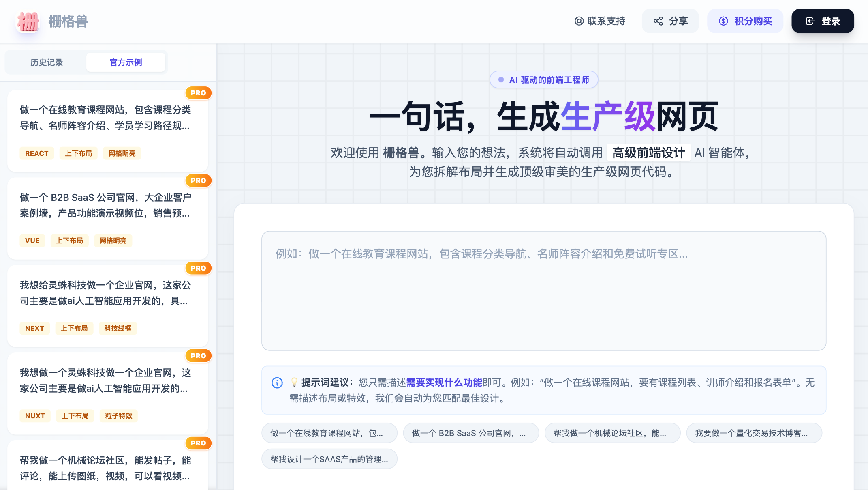Click PRO badge on the VUE card

(199, 181)
